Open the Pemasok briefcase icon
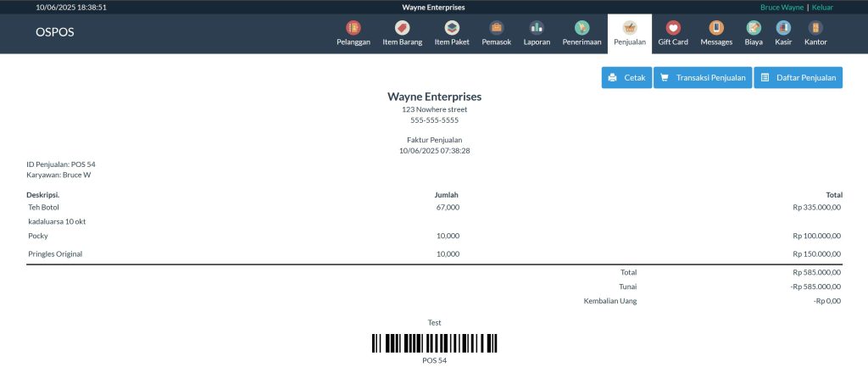 tap(496, 28)
